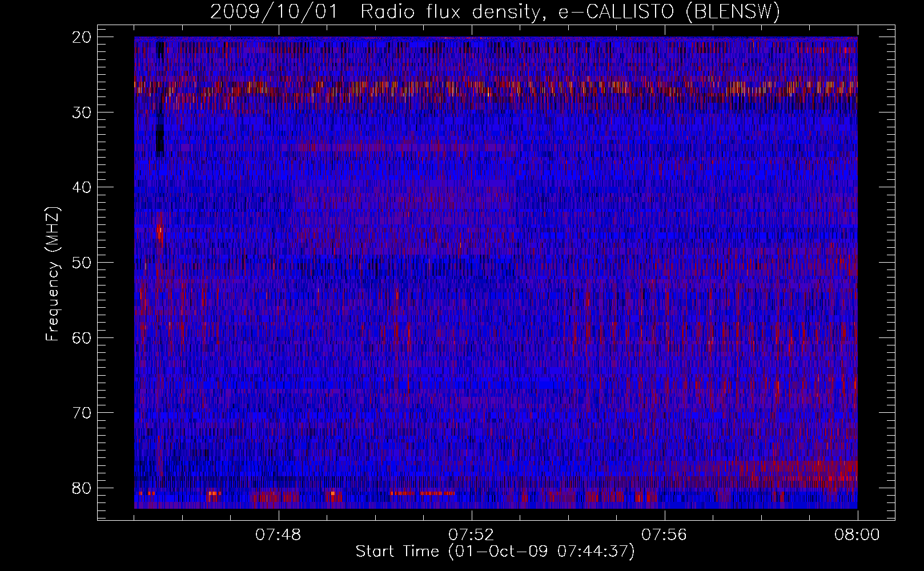Click the '50' frequency tick label
This screenshot has width=924, height=571.
tap(82, 263)
